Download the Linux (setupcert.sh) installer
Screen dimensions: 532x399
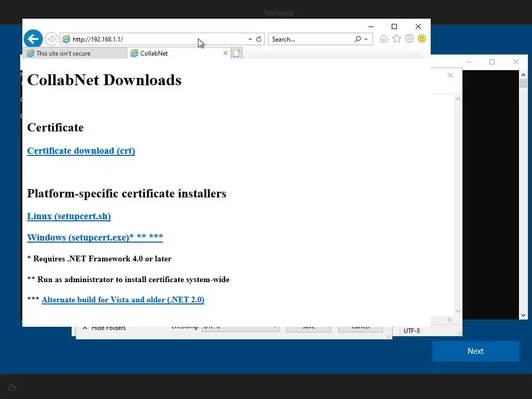69,216
